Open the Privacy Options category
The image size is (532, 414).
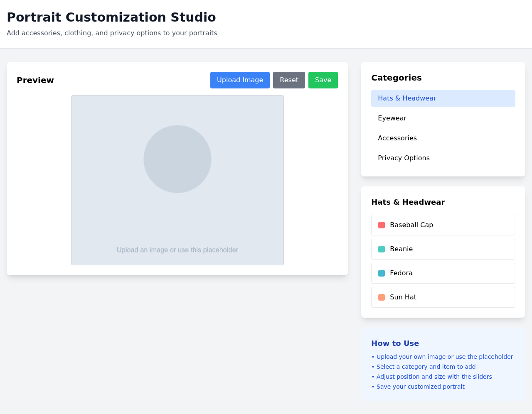443,158
